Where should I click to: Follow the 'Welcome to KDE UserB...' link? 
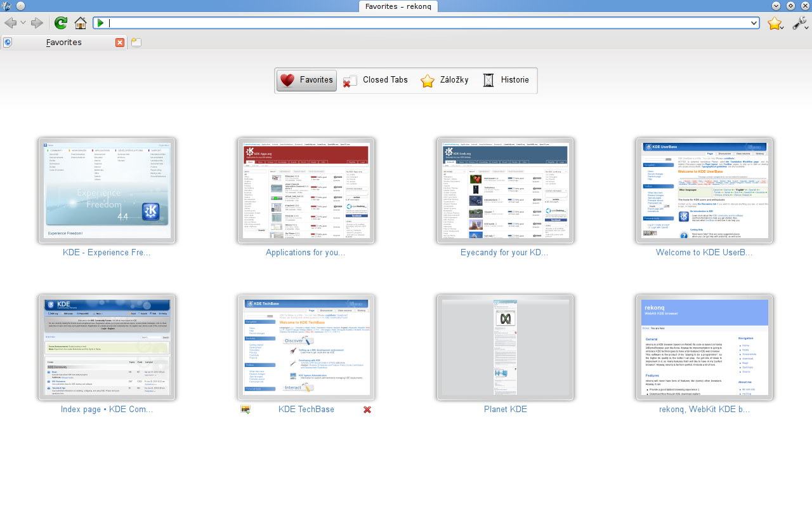pos(704,253)
